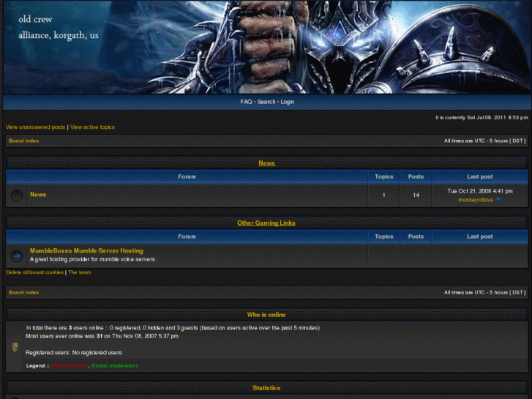Viewport: 532px width, 399px height.
Task: Open the FAQ link in navigation bar
Action: tap(246, 102)
